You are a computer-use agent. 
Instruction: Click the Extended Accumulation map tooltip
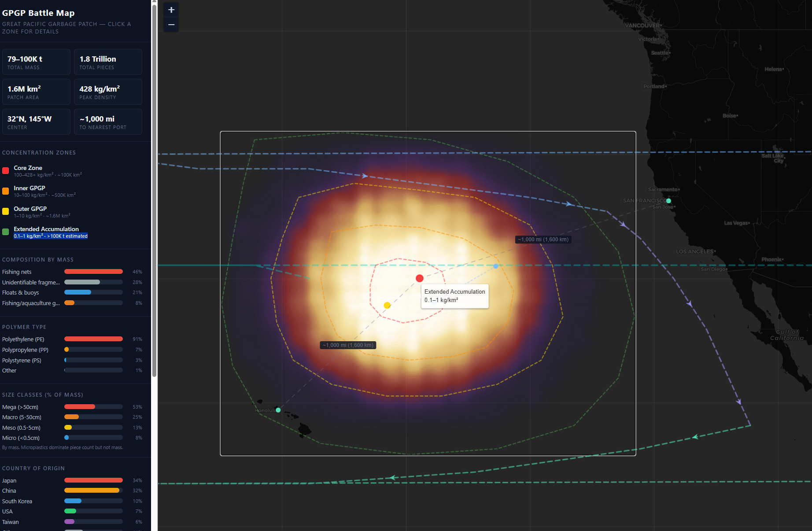[454, 296]
